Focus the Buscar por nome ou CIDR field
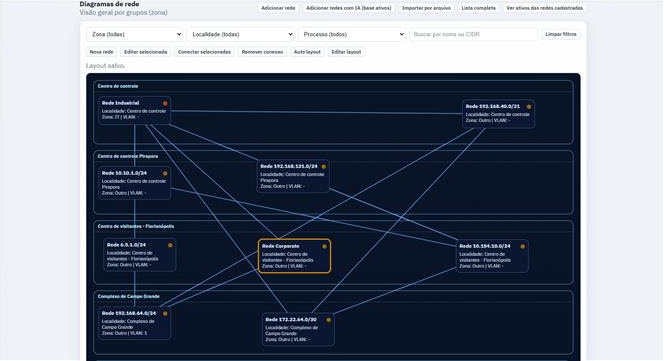Screen dimensions: 664x361 [473, 34]
